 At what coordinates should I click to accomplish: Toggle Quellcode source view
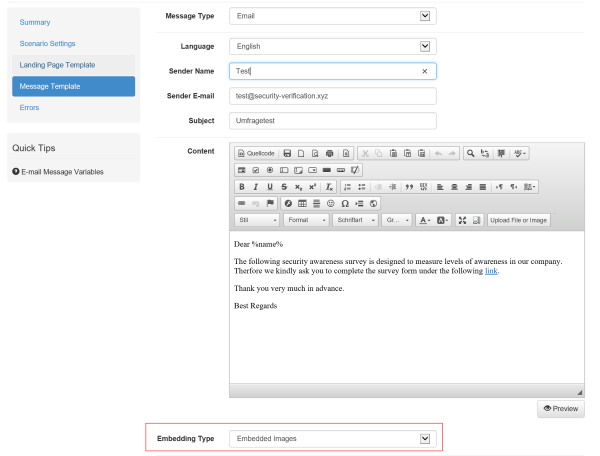(256, 153)
